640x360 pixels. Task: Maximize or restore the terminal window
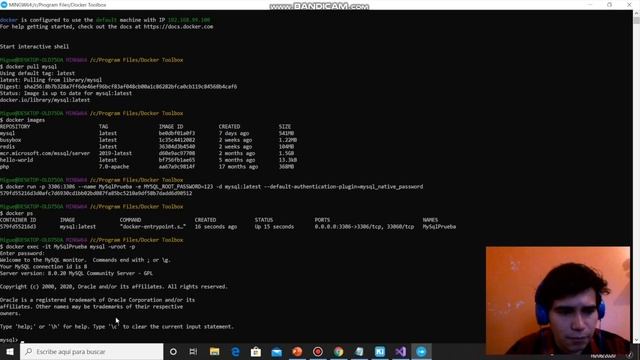point(609,4)
